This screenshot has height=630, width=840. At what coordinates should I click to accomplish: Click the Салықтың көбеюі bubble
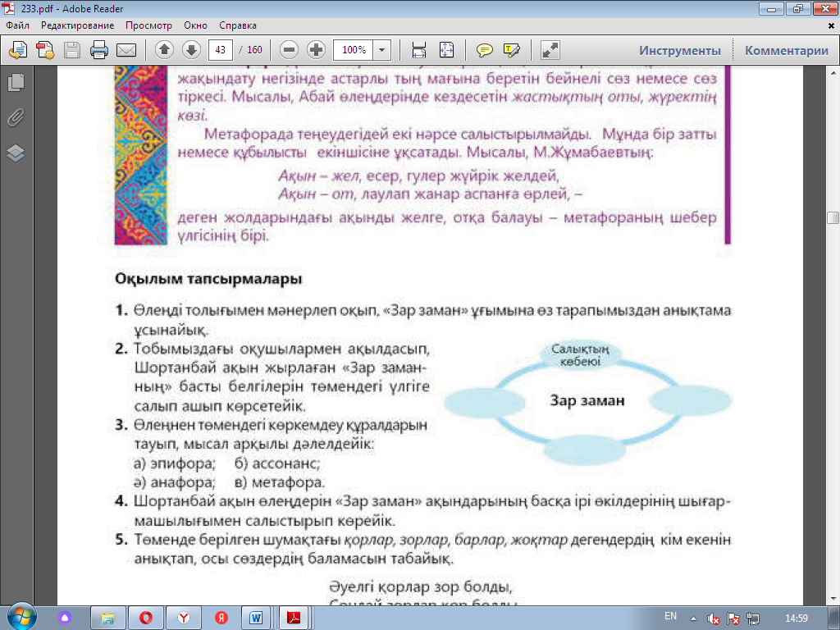coord(580,355)
